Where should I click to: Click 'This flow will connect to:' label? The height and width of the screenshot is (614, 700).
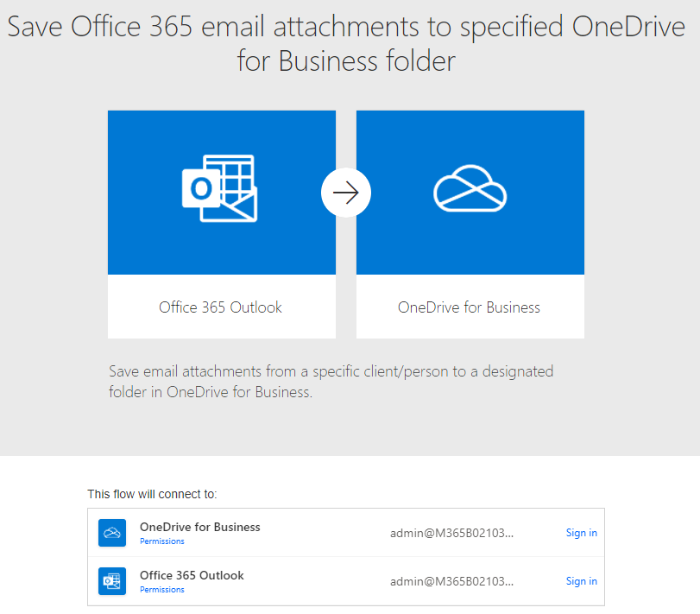[152, 494]
